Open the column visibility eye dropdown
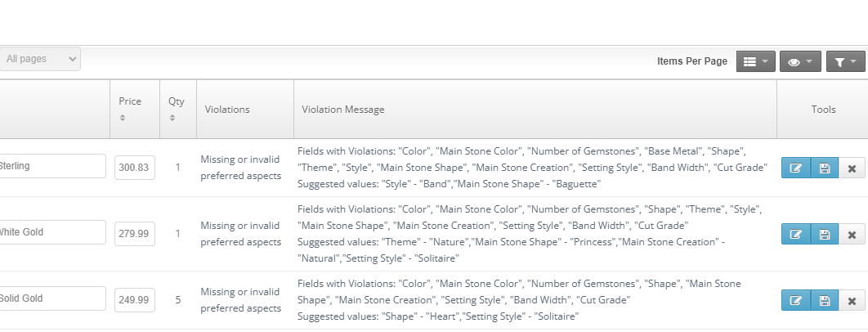Screen dimensions: 868x332 (799, 61)
